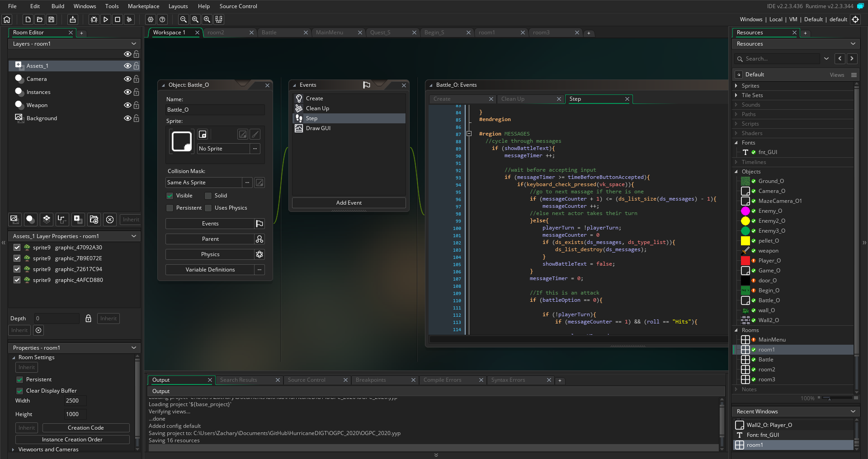Click the Clean broom toolbar icon
The width and height of the screenshot is (868, 459).
pyautogui.click(x=129, y=19)
